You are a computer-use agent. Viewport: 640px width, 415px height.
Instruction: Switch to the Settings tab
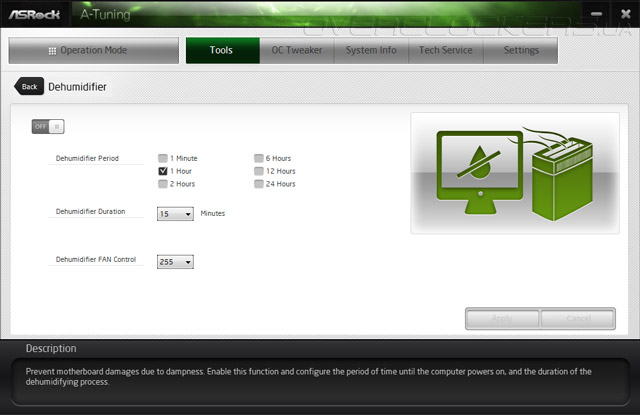521,51
